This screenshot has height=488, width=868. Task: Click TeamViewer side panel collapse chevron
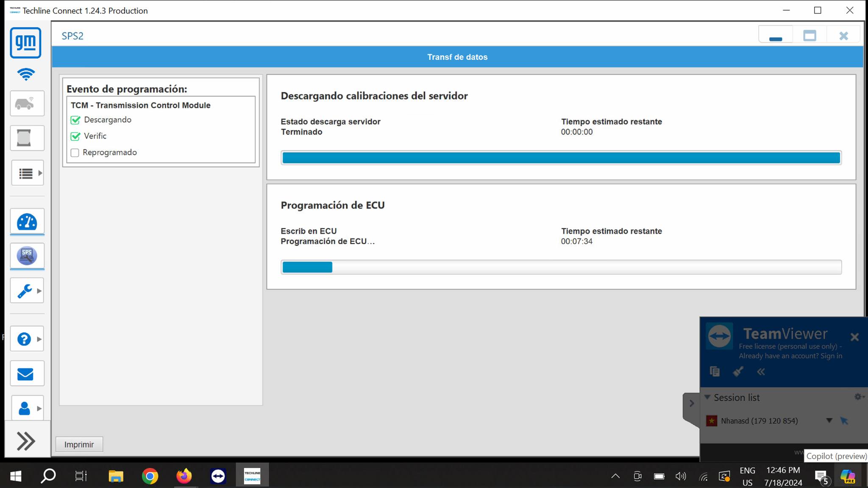click(x=692, y=403)
